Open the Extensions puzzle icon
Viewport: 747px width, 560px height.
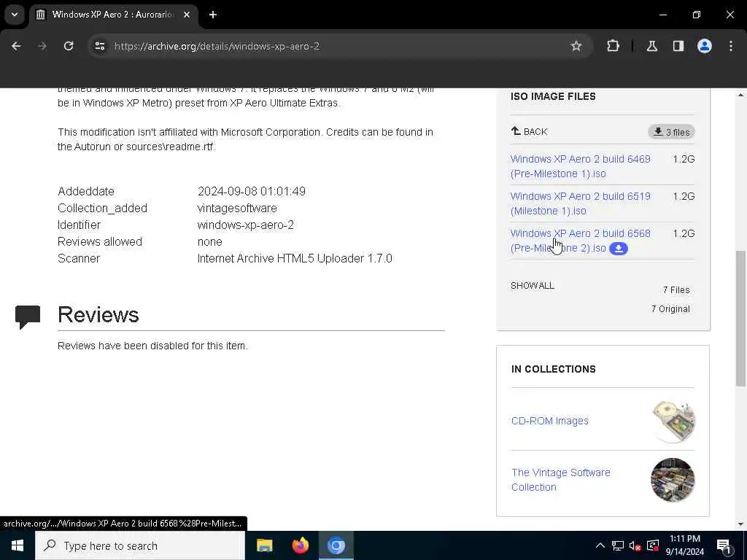tap(613, 46)
